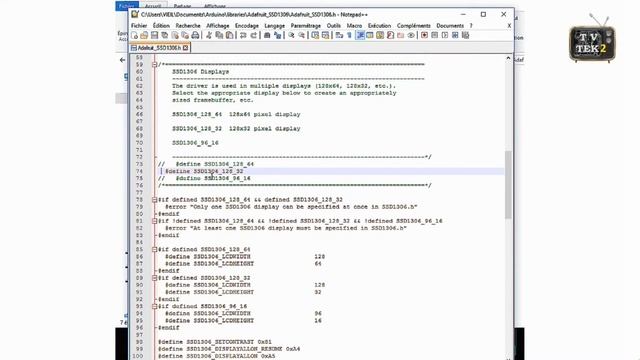The width and height of the screenshot is (640, 360).
Task: Click the X at the menu bar's right end
Action: (509, 25)
